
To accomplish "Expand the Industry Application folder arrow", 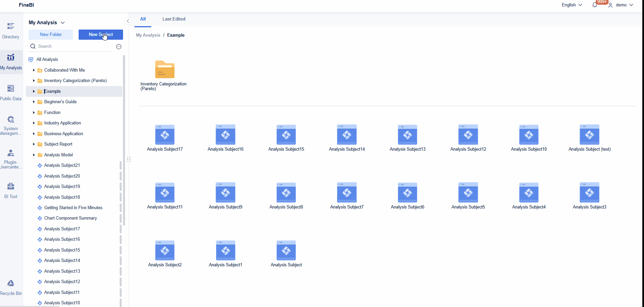I will [34, 123].
